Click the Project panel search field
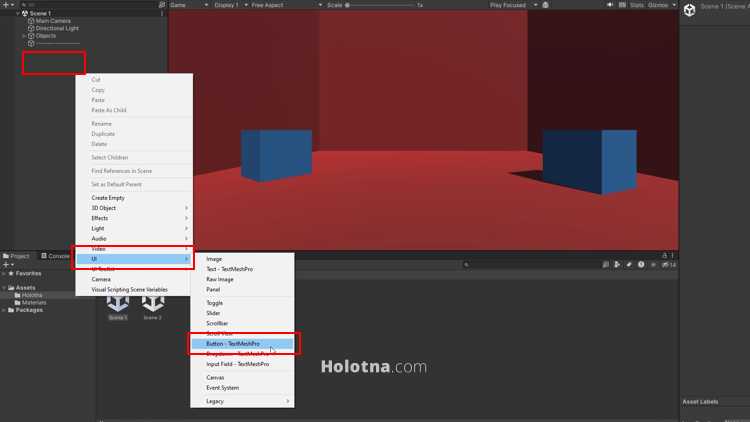750x422 pixels. point(531,265)
